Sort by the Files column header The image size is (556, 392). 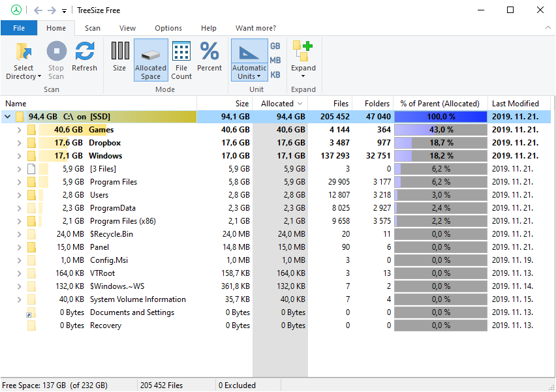(330, 104)
